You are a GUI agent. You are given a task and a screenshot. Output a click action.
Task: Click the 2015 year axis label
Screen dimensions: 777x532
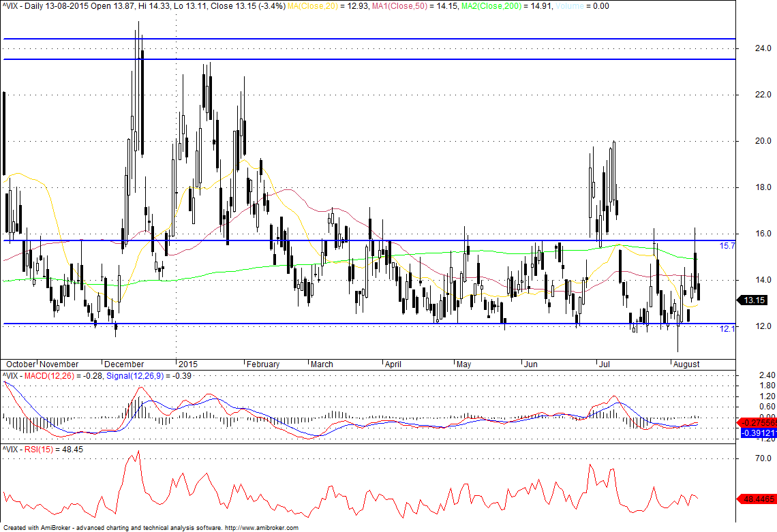pyautogui.click(x=188, y=364)
